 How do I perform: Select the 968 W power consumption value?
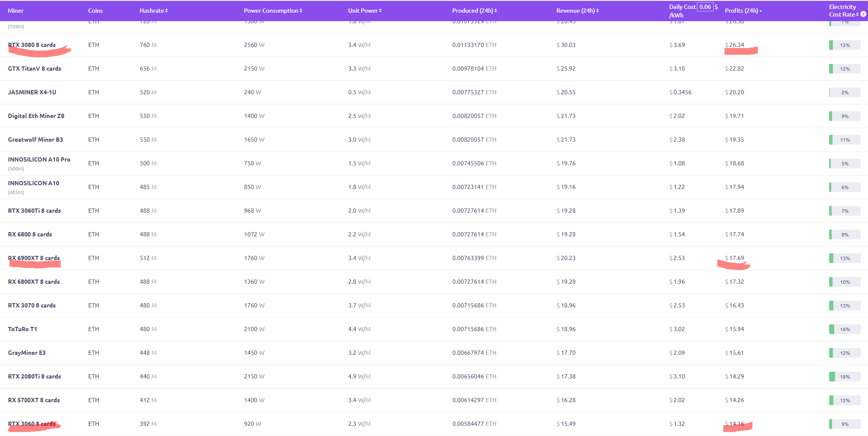pyautogui.click(x=253, y=211)
